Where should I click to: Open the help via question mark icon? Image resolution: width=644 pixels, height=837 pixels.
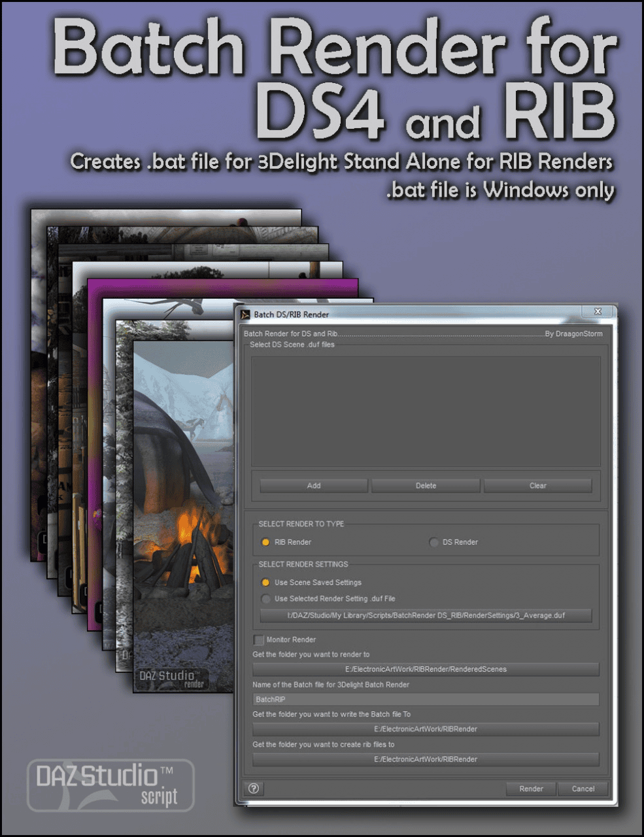click(254, 789)
